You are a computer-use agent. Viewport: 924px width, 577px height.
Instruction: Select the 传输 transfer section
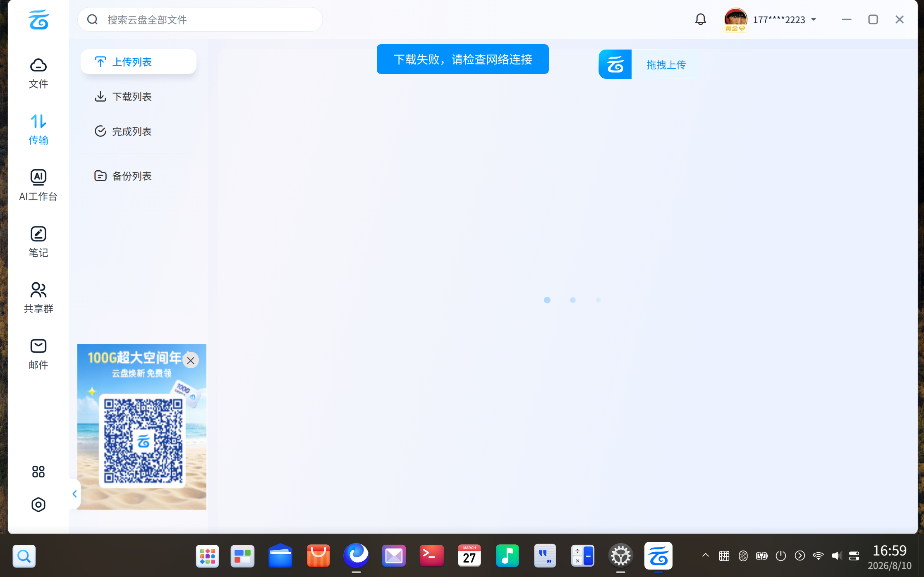(x=38, y=129)
